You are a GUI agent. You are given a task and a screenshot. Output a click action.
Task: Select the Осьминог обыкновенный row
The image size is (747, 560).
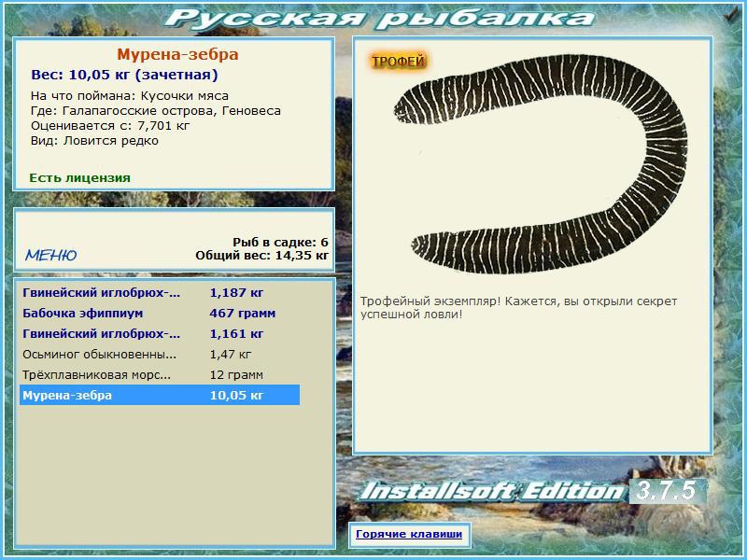point(160,355)
